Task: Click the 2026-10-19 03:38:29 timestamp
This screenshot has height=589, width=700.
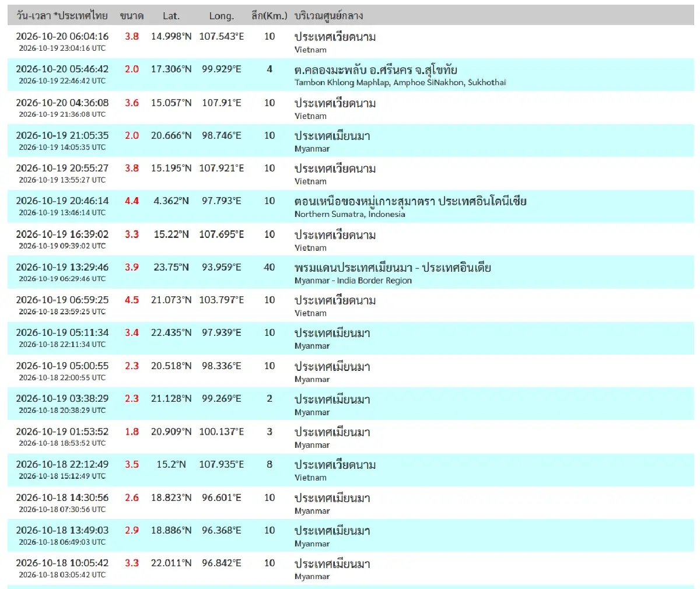Action: 62,398
